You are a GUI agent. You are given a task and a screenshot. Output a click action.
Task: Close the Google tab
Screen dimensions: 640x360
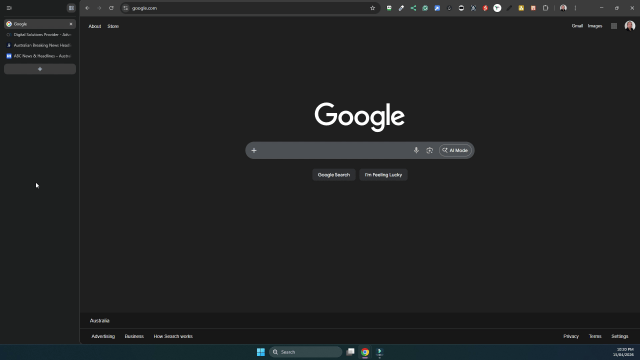[x=71, y=24]
